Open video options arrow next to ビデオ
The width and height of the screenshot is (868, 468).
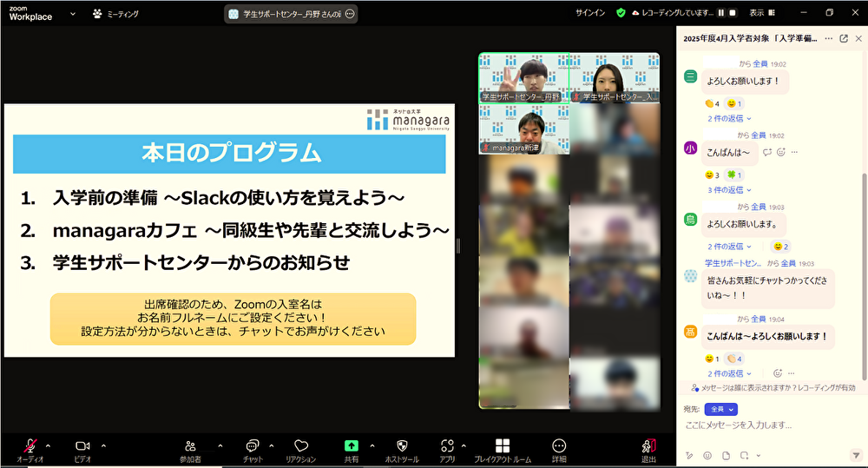103,445
